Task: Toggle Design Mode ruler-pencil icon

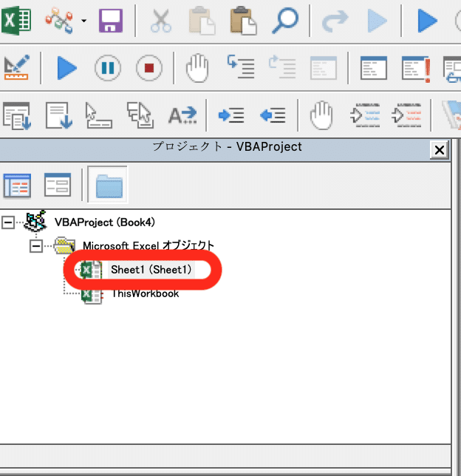Action: [17, 67]
